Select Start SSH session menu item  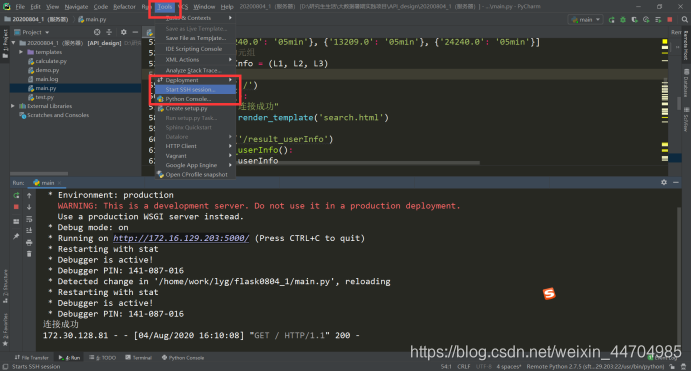(x=196, y=90)
